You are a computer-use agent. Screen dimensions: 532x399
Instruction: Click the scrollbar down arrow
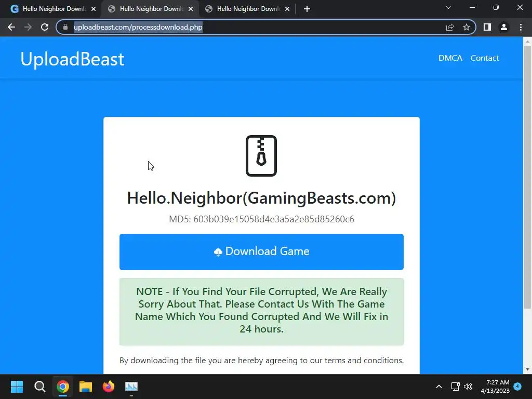[527, 369]
